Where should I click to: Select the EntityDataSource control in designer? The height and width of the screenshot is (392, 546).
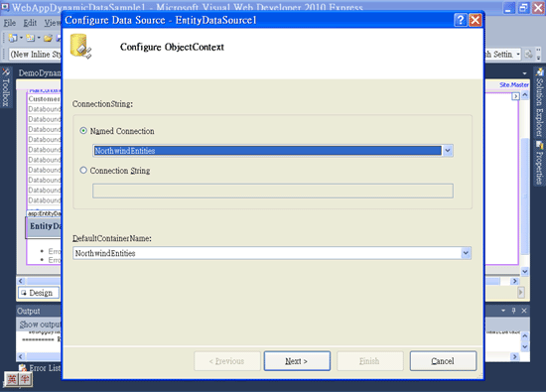(x=44, y=226)
